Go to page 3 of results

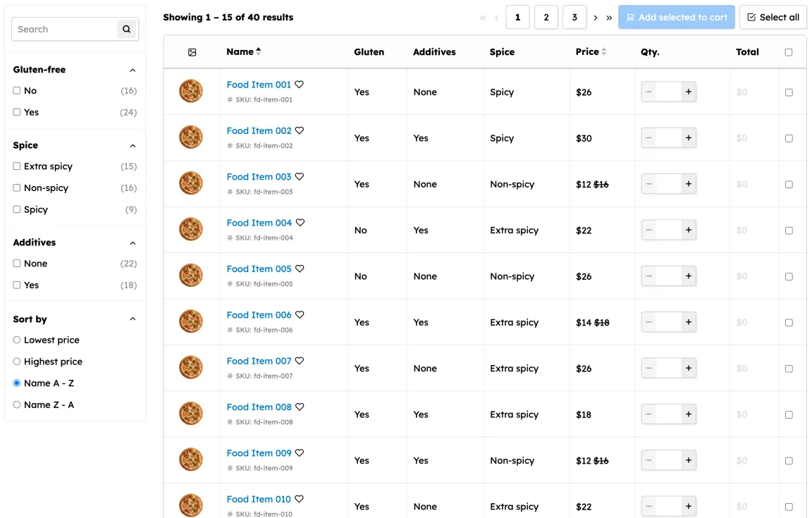(574, 18)
